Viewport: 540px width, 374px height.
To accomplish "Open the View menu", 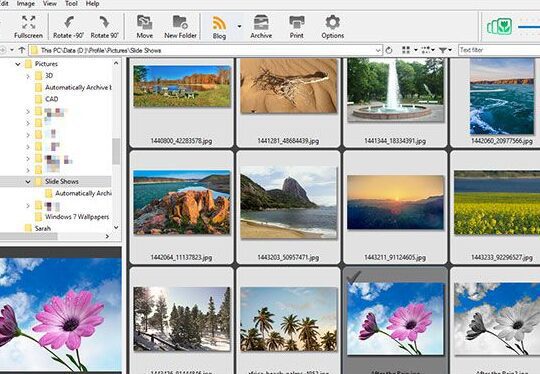I will tap(50, 4).
